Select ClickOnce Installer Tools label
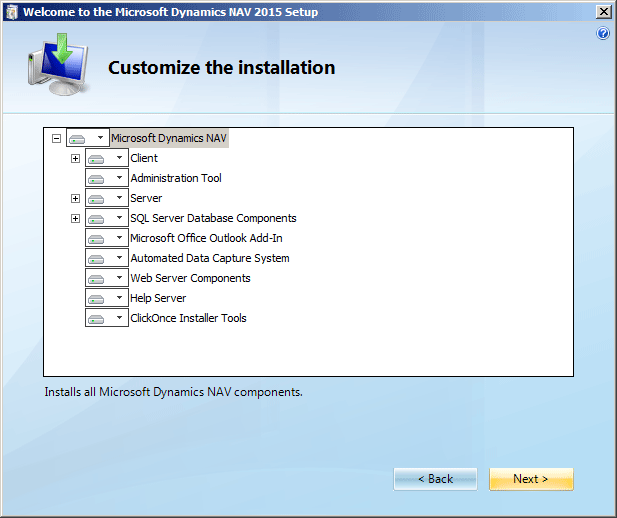Viewport: 617px width, 518px height. (x=188, y=318)
